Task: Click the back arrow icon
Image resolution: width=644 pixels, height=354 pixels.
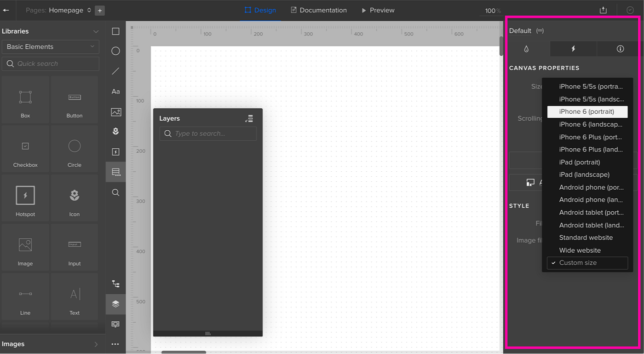Action: coord(6,10)
